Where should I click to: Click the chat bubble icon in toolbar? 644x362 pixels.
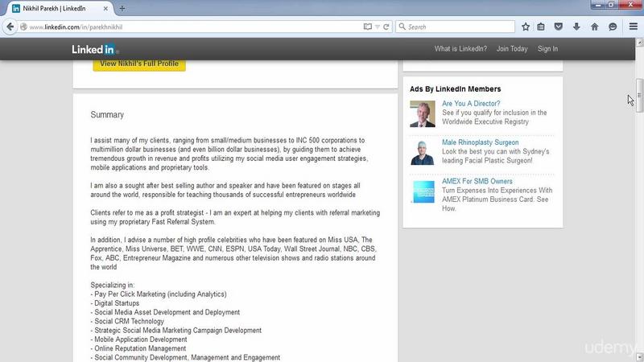613,27
